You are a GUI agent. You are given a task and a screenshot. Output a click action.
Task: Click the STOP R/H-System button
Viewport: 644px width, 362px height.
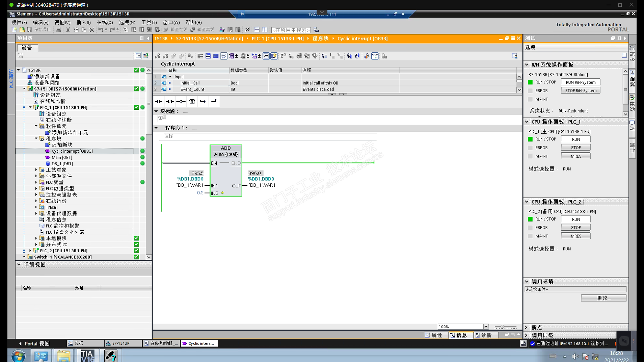pyautogui.click(x=581, y=90)
